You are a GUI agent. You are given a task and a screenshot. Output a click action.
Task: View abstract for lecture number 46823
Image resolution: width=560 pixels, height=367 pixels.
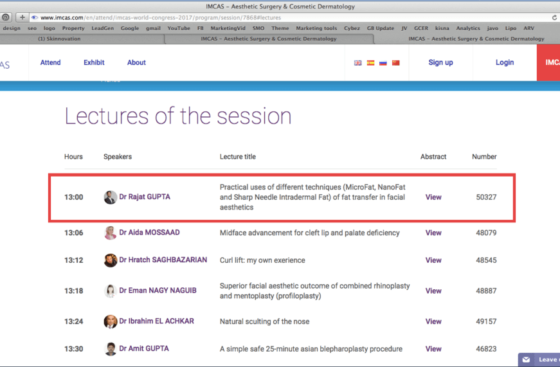click(x=433, y=349)
